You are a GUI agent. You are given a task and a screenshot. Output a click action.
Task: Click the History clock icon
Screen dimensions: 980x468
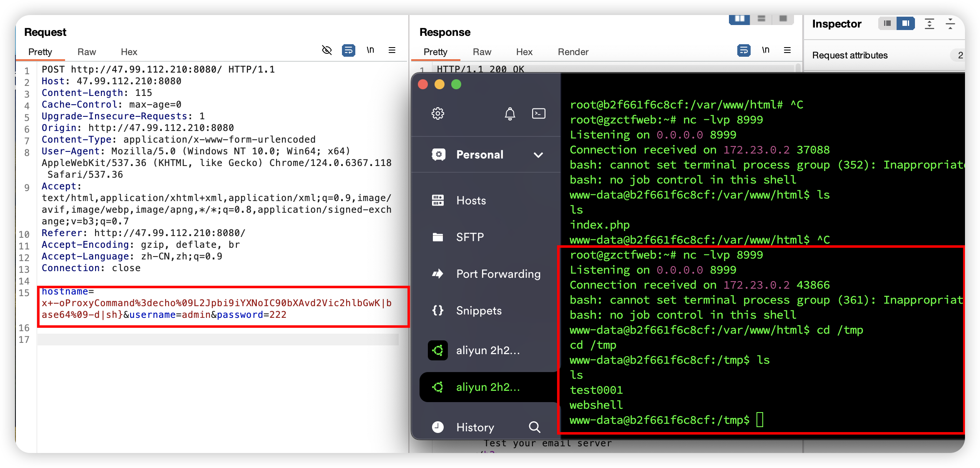[437, 427]
